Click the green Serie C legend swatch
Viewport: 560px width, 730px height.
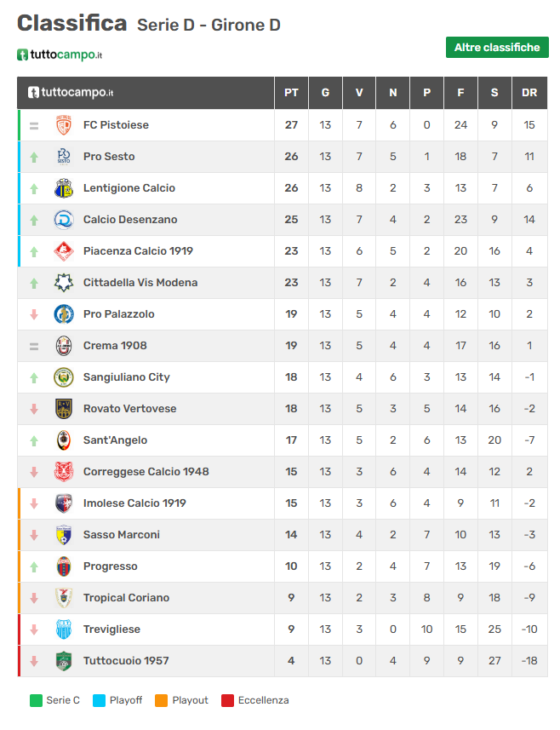click(36, 701)
